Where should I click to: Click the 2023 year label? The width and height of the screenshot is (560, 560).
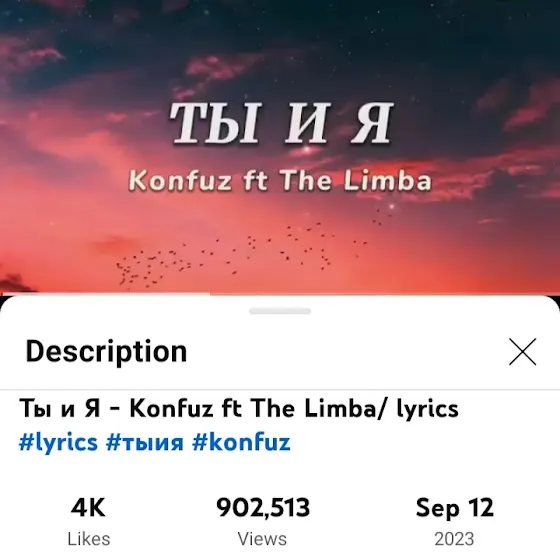(454, 539)
